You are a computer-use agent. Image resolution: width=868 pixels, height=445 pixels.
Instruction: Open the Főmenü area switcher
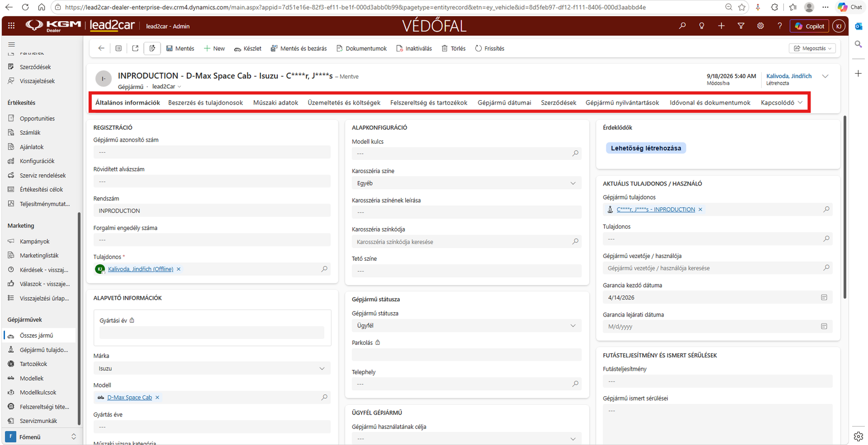41,437
